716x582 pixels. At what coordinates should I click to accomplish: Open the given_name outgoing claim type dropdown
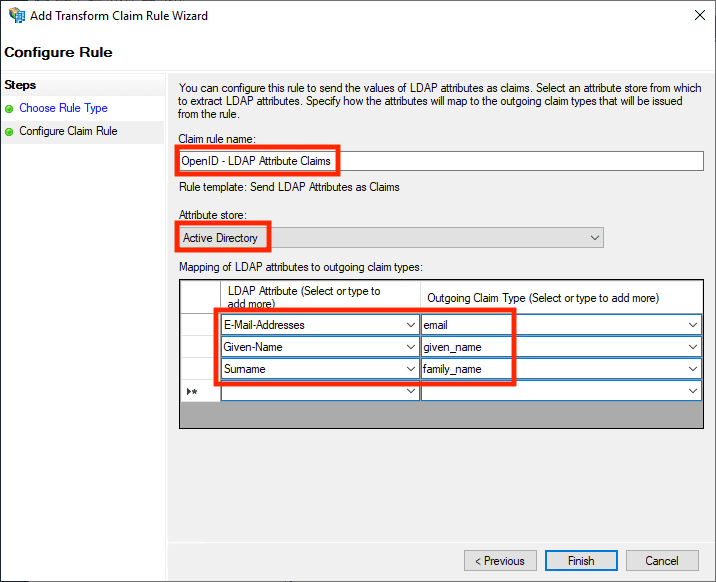(693, 347)
